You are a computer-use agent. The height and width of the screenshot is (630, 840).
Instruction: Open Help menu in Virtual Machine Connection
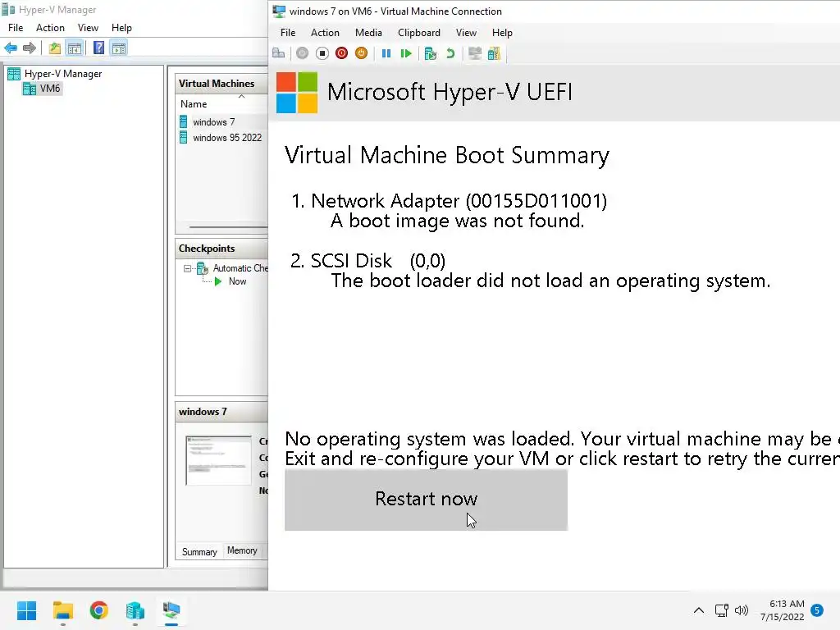[503, 33]
